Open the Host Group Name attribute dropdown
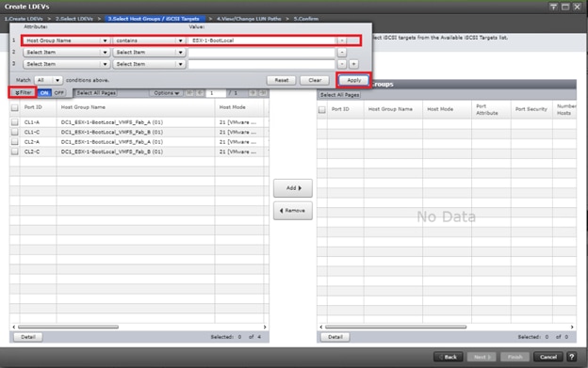 tap(67, 40)
